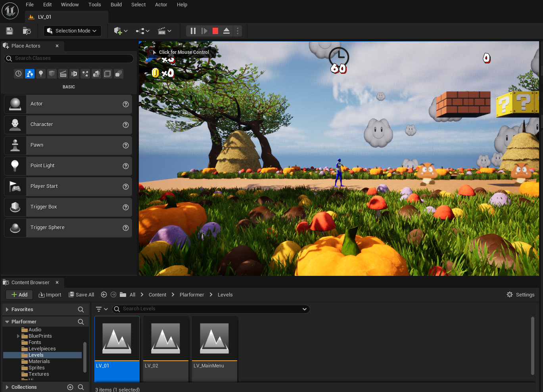Open help for Trigger Box entry
The image size is (543, 392).
click(126, 207)
